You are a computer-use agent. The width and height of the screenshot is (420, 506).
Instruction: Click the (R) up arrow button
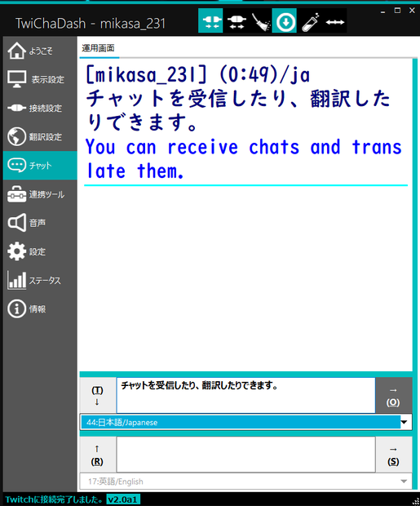97,455
